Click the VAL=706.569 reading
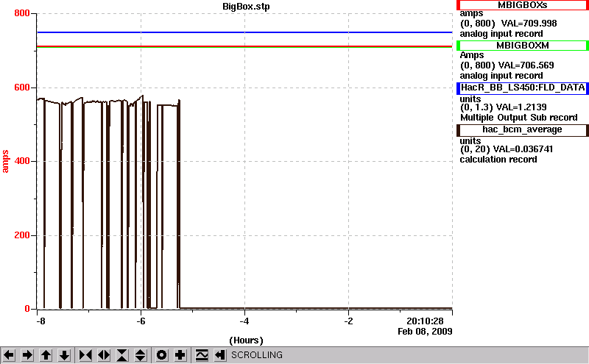This screenshot has height=364, width=589. coord(526,65)
